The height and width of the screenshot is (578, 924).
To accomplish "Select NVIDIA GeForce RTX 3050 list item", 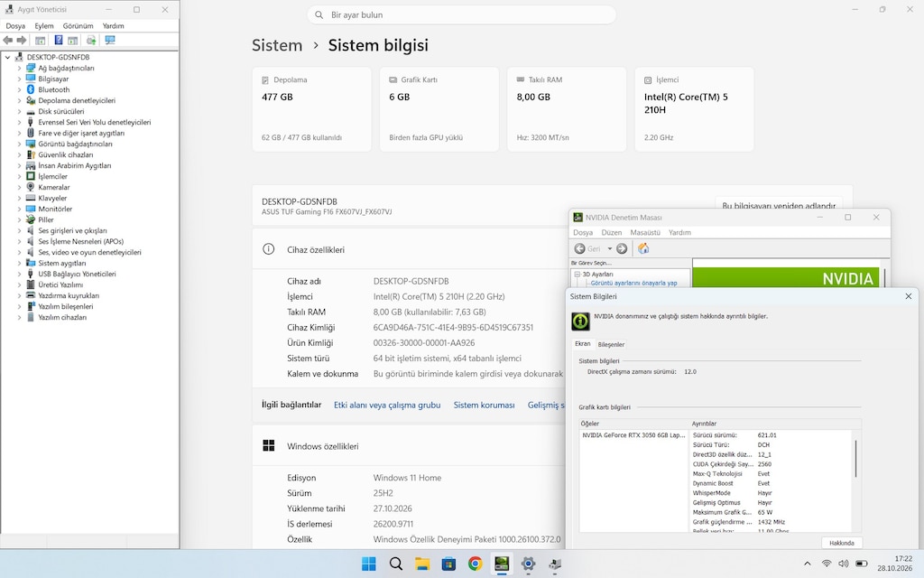I will point(634,435).
